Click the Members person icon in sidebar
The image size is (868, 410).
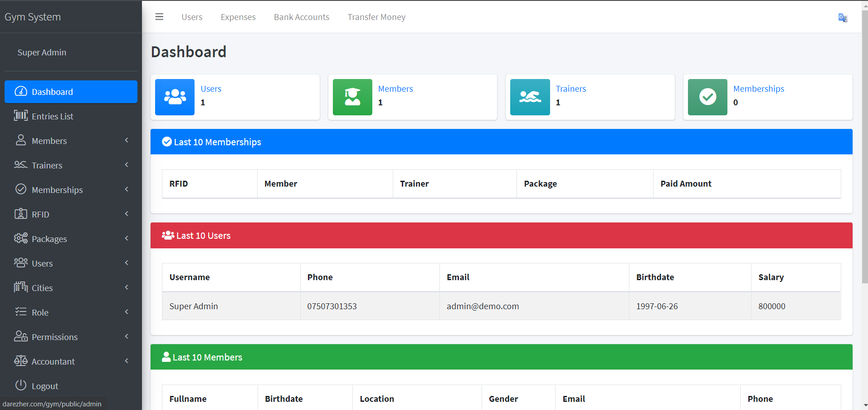21,140
